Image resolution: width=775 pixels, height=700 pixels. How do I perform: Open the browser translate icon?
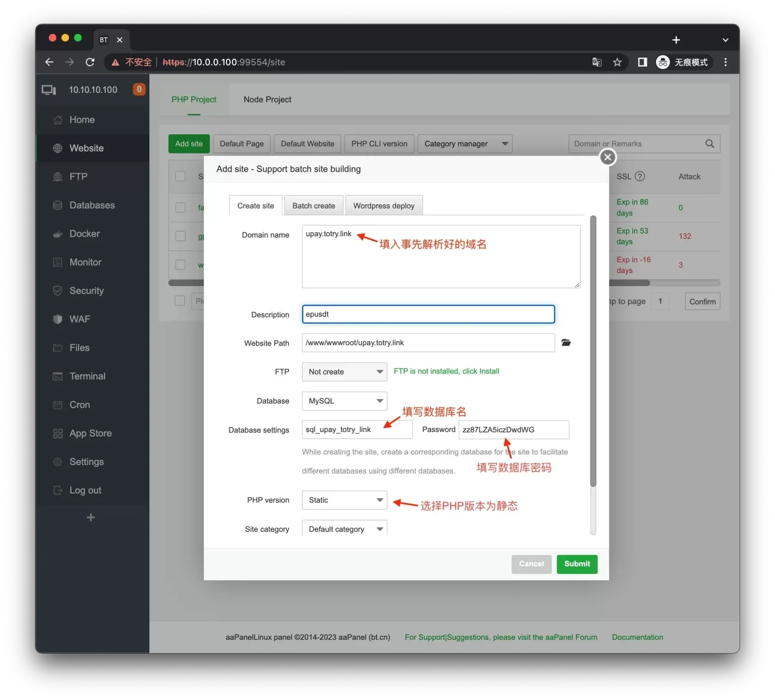point(597,62)
